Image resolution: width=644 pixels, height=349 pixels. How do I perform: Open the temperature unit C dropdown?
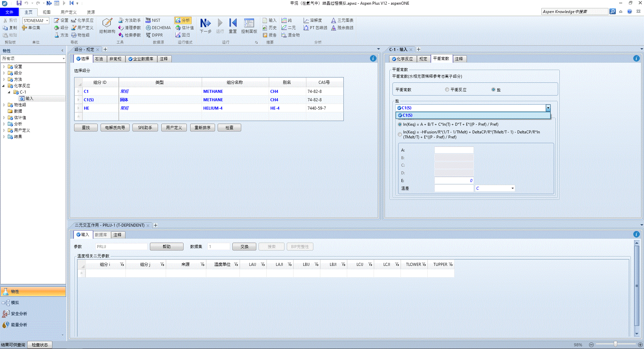point(513,188)
